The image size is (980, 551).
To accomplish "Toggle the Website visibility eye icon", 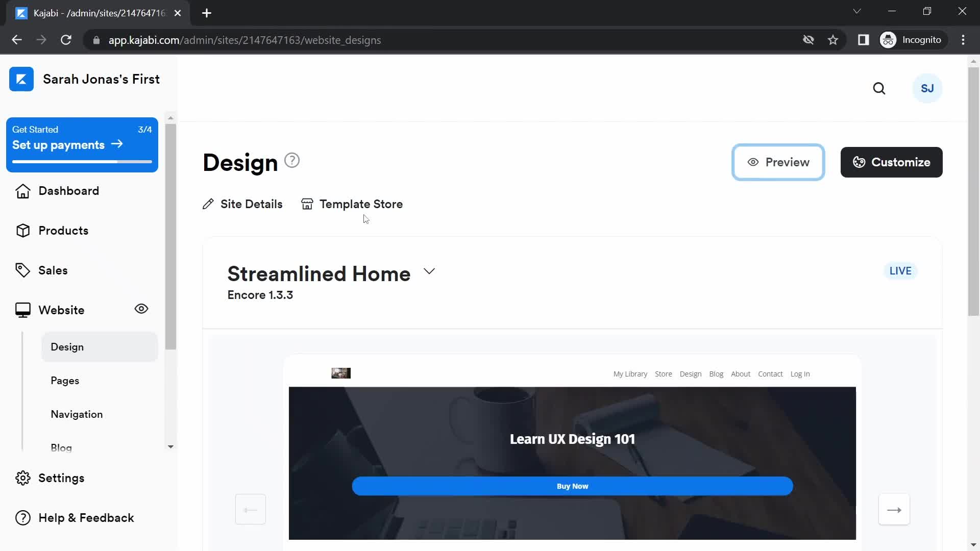I will tap(141, 309).
